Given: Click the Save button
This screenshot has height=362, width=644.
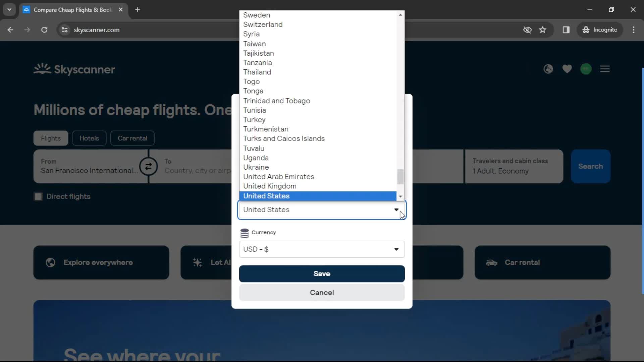Looking at the screenshot, I should click(x=322, y=273).
